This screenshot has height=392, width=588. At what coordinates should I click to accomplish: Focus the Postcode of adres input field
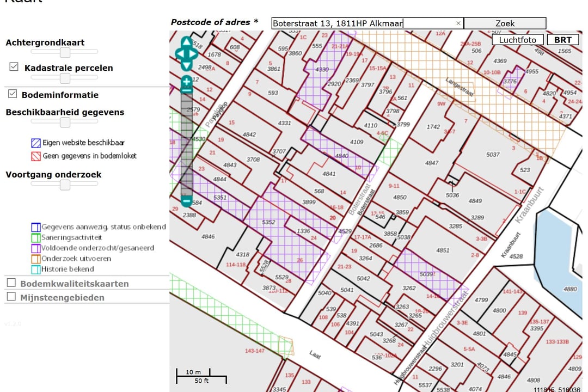367,23
